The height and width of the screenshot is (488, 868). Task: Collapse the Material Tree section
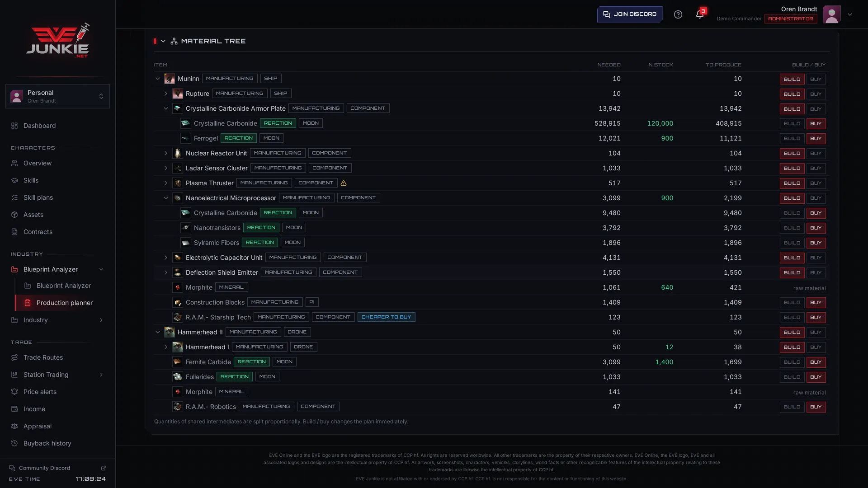163,41
